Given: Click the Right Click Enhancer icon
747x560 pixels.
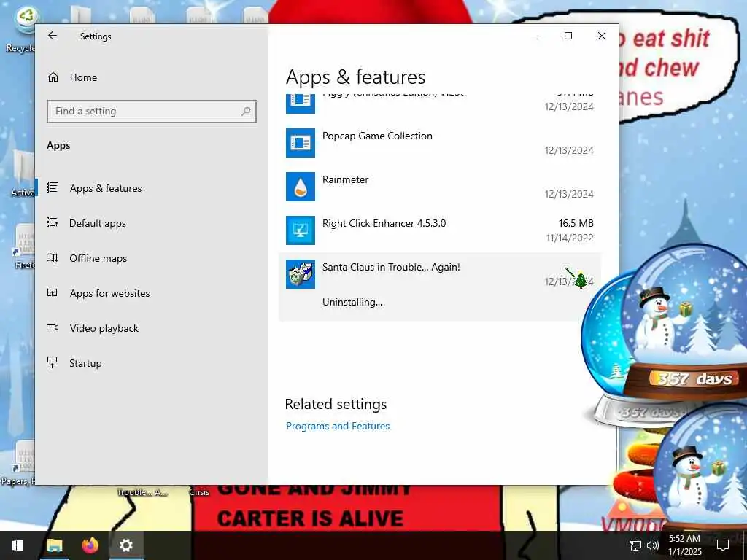Looking at the screenshot, I should pyautogui.click(x=300, y=230).
